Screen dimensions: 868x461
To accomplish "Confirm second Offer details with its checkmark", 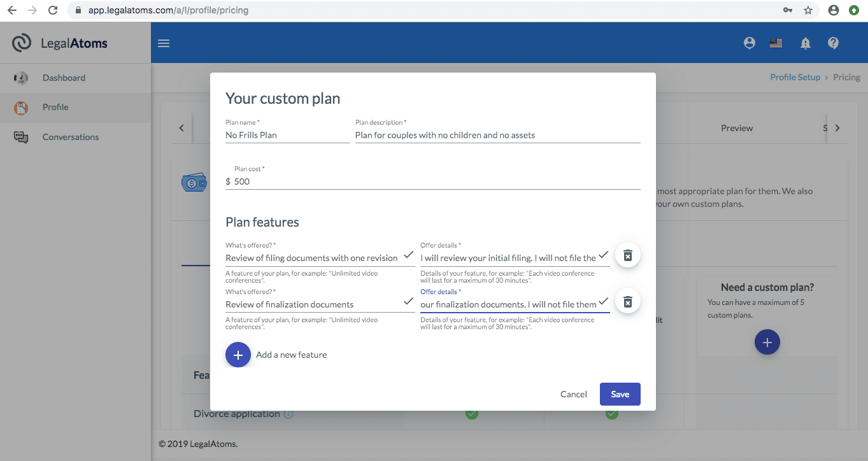I will point(603,302).
